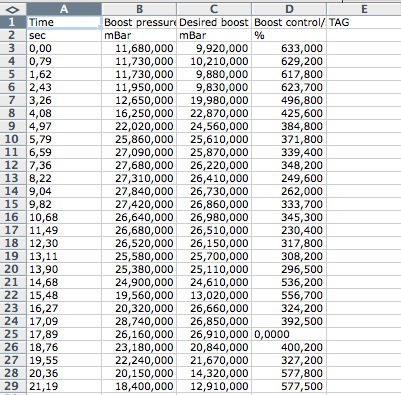Image resolution: width=401 pixels, height=395 pixels.
Task: Select column A header
Action: click(64, 9)
